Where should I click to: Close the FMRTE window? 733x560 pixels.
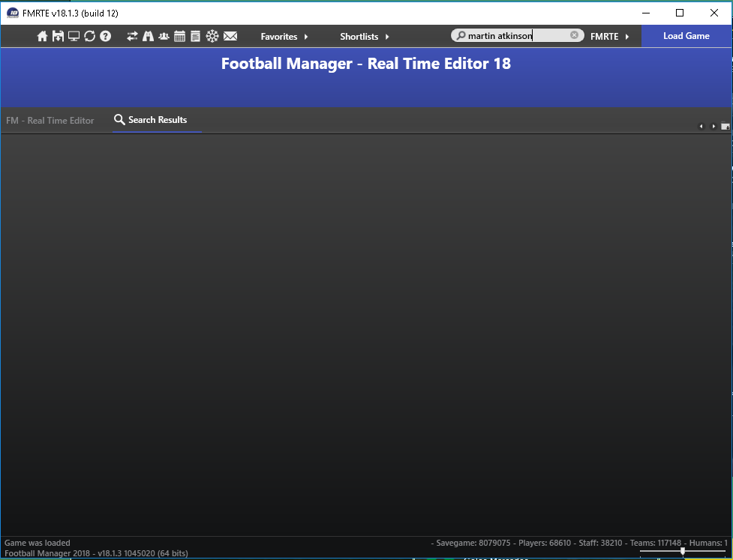(x=714, y=13)
